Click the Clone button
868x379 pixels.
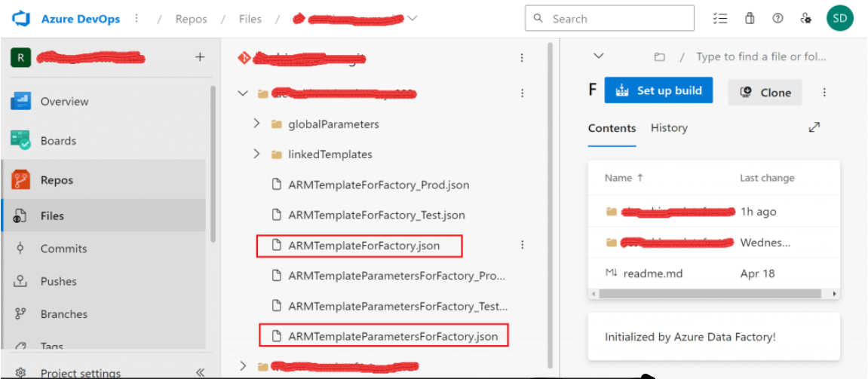[x=765, y=93]
